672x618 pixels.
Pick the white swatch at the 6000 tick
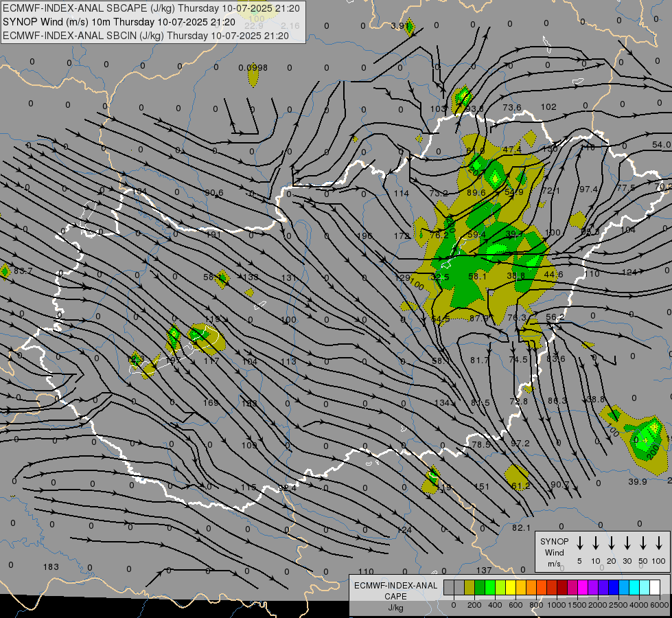click(655, 587)
